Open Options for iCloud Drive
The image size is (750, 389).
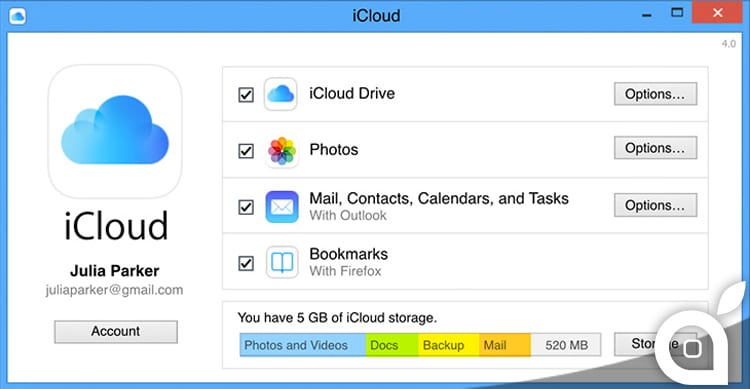655,94
